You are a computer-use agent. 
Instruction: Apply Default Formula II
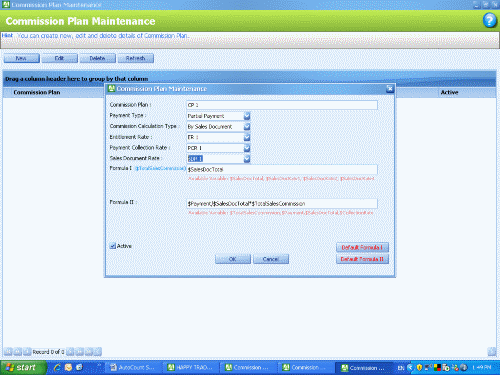pos(362,259)
